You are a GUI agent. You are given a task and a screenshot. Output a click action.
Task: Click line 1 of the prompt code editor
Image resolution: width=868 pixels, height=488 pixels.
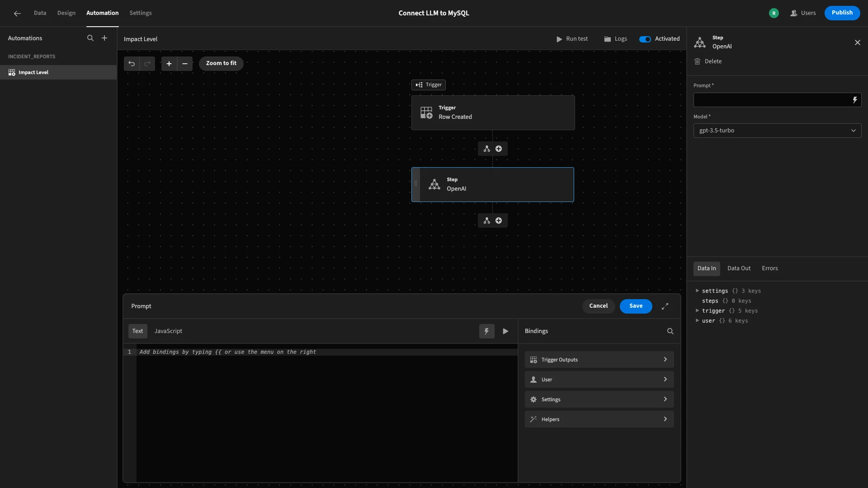[327, 352]
